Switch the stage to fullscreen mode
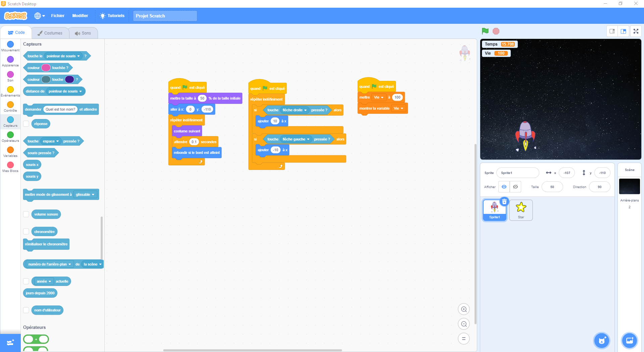This screenshot has height=352, width=644. tap(636, 31)
